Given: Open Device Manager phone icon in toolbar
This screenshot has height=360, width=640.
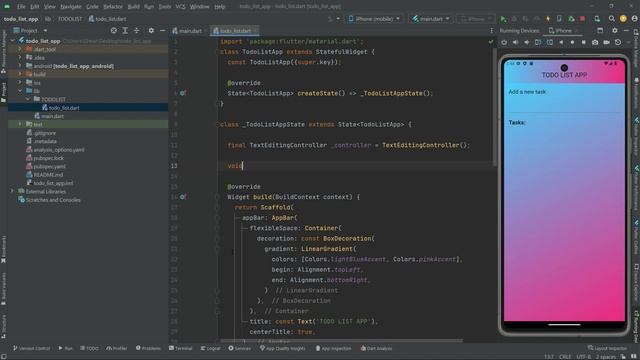Looking at the screenshot, I should (597, 19).
